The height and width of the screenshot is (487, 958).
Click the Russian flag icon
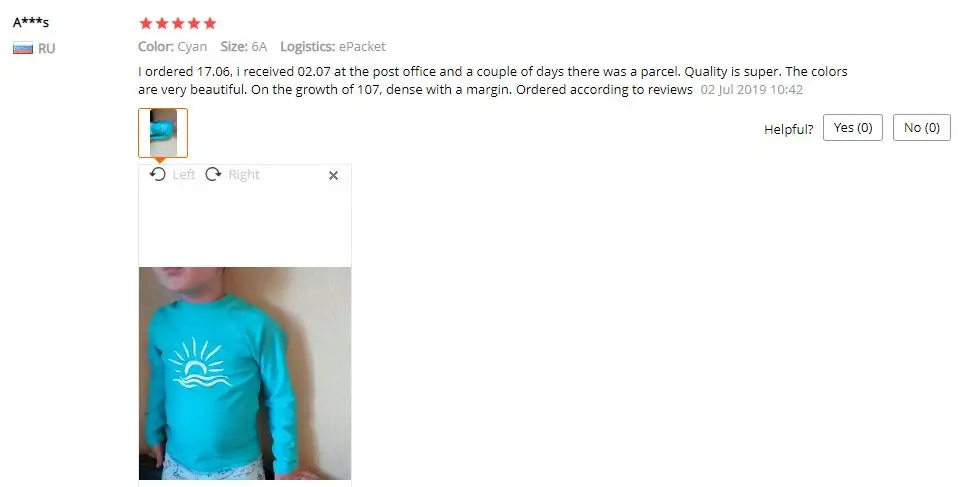point(23,48)
